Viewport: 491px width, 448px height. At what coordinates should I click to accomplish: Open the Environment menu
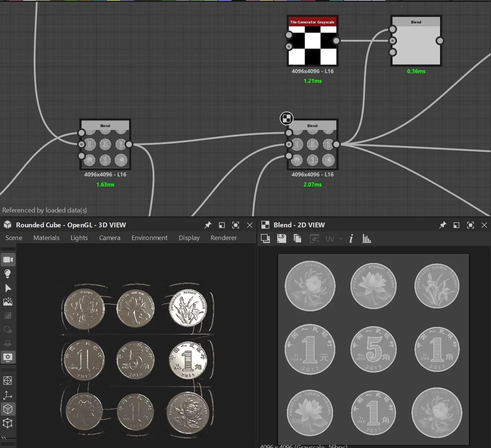click(x=149, y=238)
